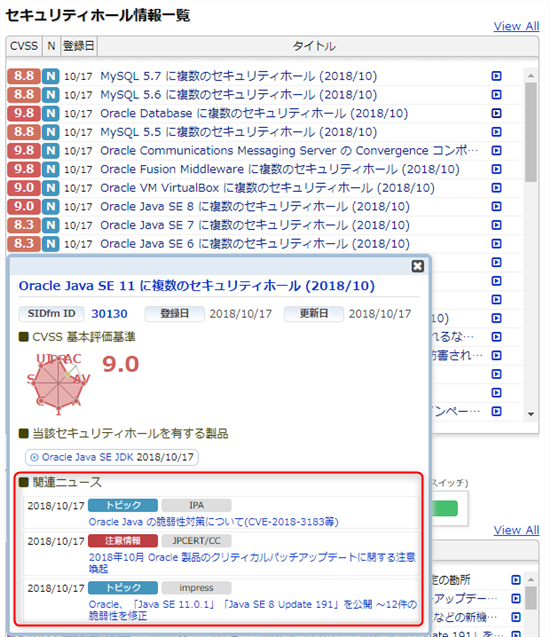Open detail icon for Oracle Java SE 8 row
Image resolution: width=550 pixels, height=637 pixels.
click(496, 206)
